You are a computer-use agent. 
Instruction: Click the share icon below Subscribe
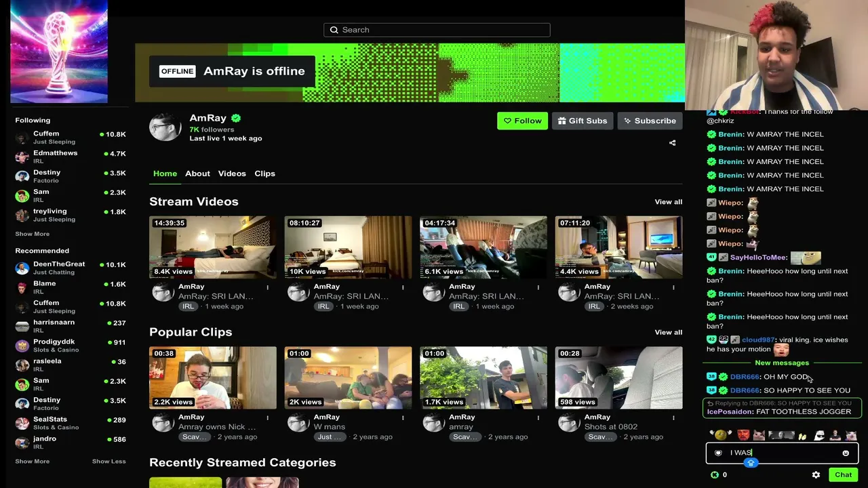click(x=672, y=143)
